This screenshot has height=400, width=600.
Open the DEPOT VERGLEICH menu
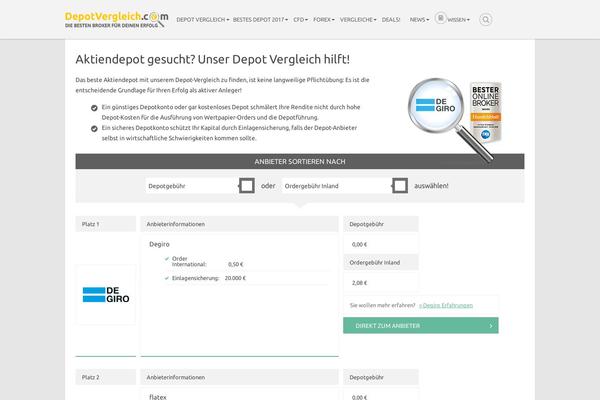[x=202, y=20]
